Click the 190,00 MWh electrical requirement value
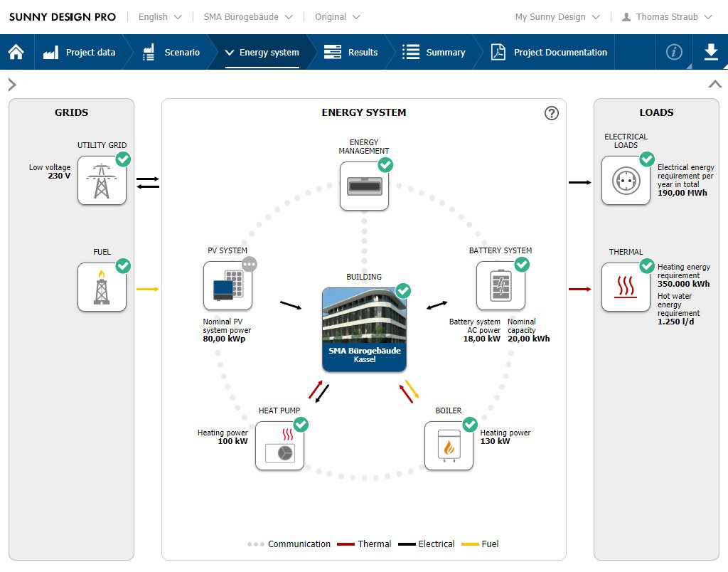This screenshot has height=572, width=728. click(682, 193)
